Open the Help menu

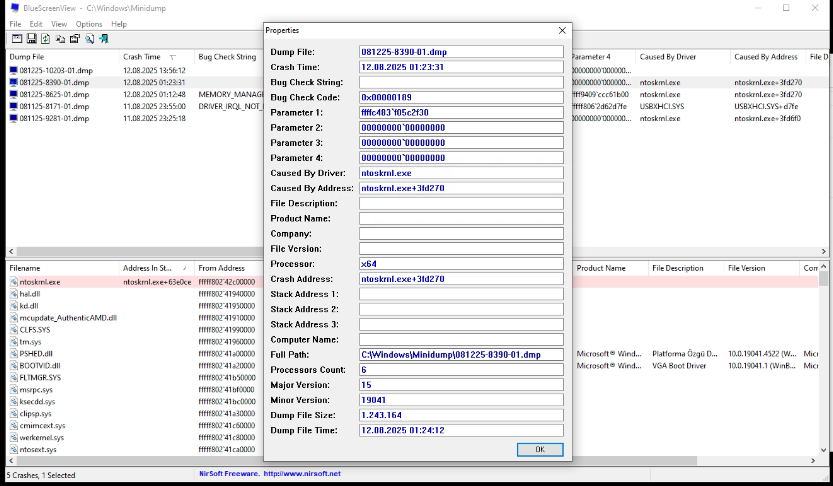pos(119,24)
